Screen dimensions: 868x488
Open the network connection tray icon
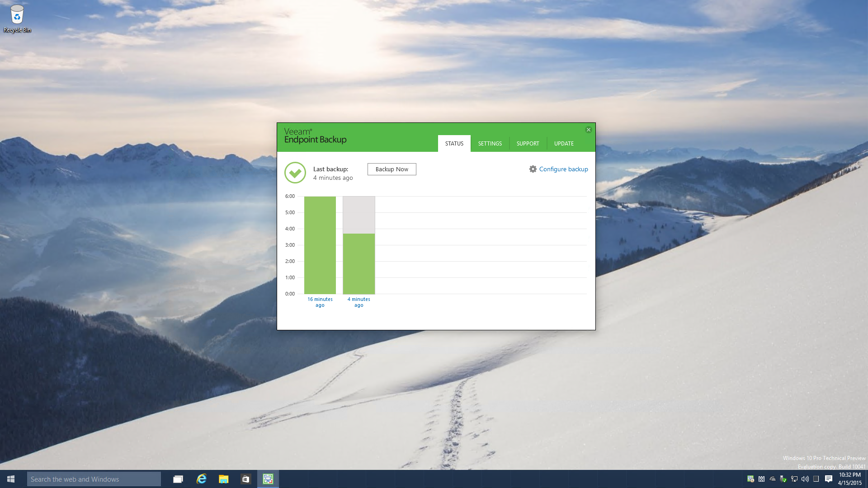[794, 479]
